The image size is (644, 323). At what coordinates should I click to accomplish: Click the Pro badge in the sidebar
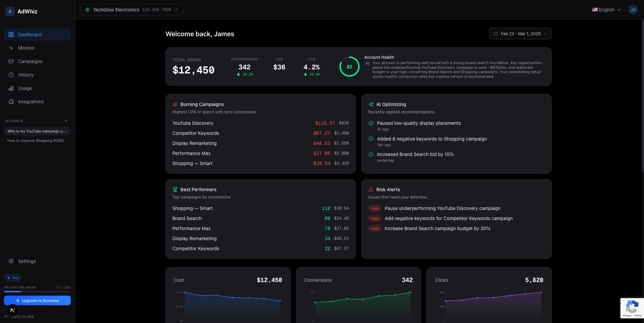12,278
